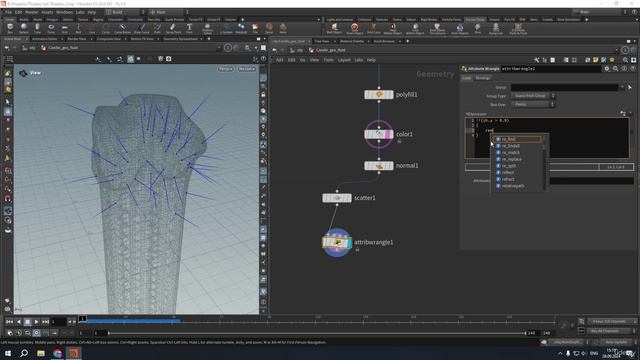Click the Group selection arrow button
Viewport: 640px width, 360px height.
click(630, 87)
